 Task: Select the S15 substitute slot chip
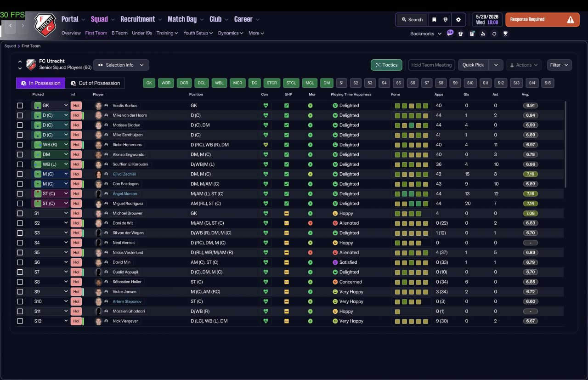[x=548, y=83]
